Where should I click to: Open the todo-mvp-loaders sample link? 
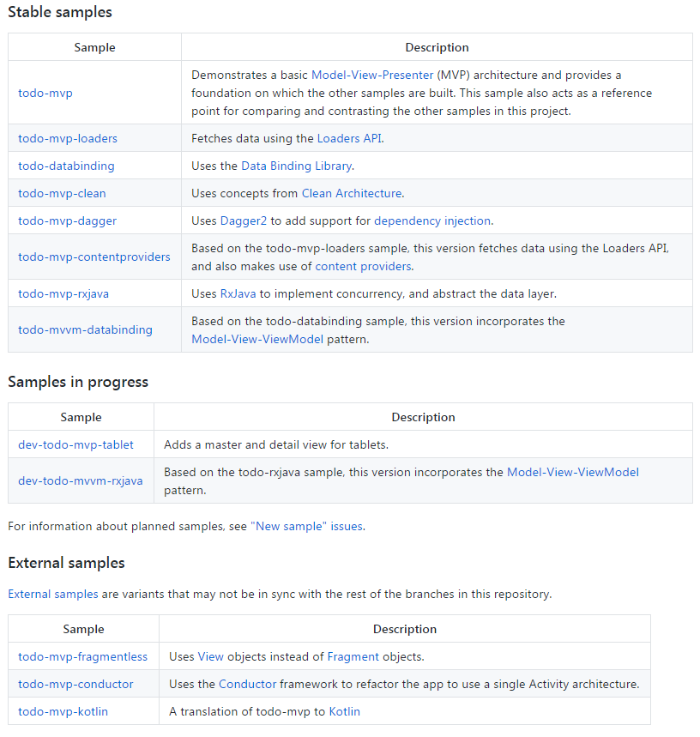(x=68, y=139)
